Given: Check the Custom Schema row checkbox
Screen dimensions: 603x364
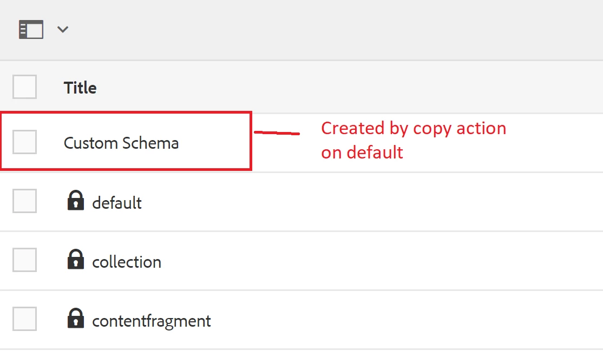Looking at the screenshot, I should 24,142.
